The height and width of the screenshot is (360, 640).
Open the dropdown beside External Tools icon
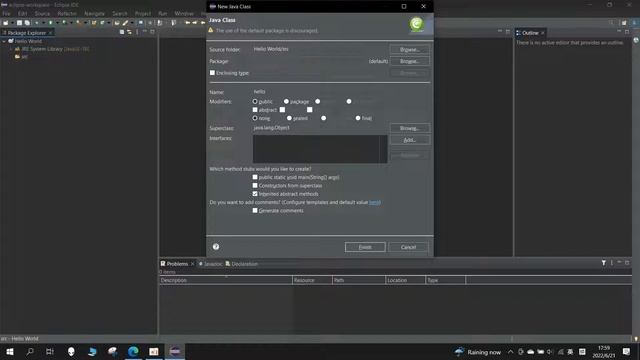tap(85, 23)
